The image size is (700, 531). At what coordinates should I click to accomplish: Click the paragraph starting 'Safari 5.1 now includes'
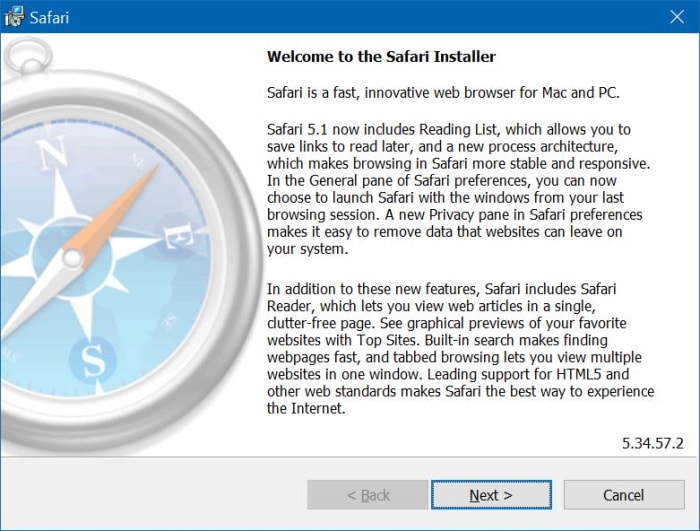(458, 189)
